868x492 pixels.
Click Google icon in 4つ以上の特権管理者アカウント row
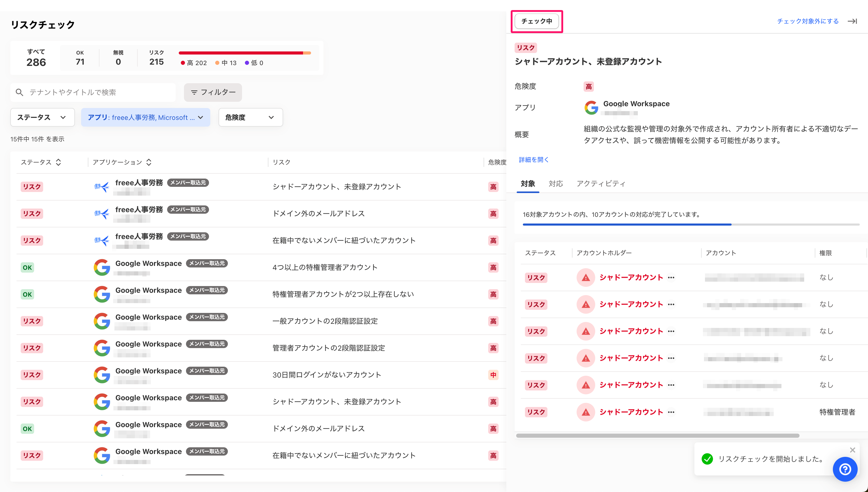pos(102,267)
